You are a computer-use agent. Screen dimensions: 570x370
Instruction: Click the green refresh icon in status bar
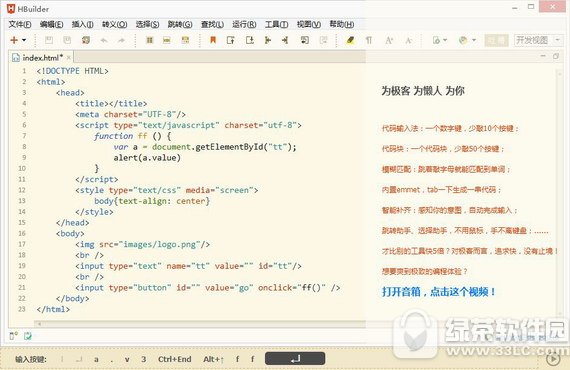coord(28,336)
